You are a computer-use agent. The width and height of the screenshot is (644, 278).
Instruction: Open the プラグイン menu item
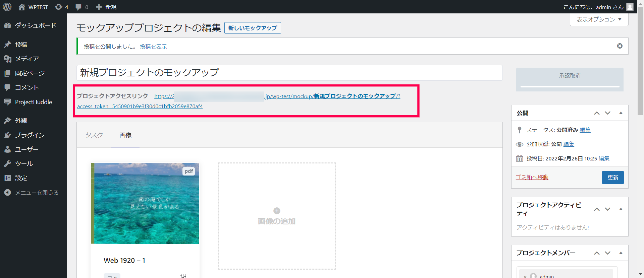tap(34, 135)
